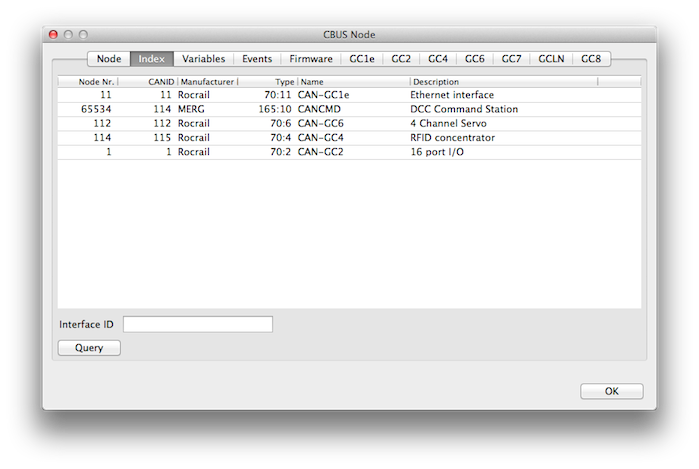Select the CANCMD DCC Command Station row
Viewport: 699px width, 469px height.
349,109
